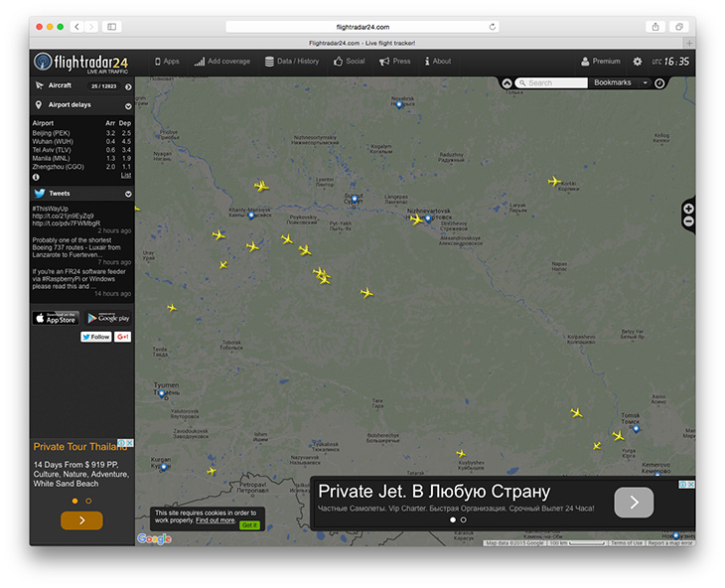Select second ad slide dot in sidebar ad
The image size is (725, 588).
click(x=88, y=502)
